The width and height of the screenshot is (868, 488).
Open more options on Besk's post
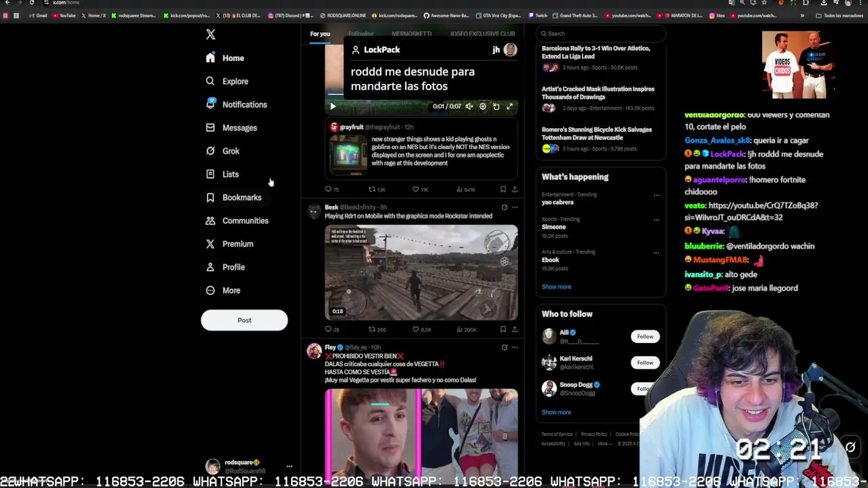[x=515, y=207]
